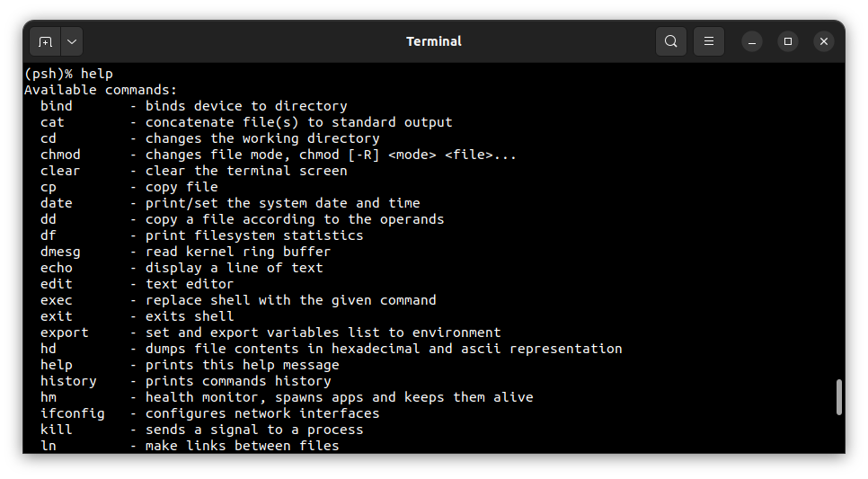Expand the new tab dropdown arrow
This screenshot has height=479, width=868.
(x=72, y=41)
